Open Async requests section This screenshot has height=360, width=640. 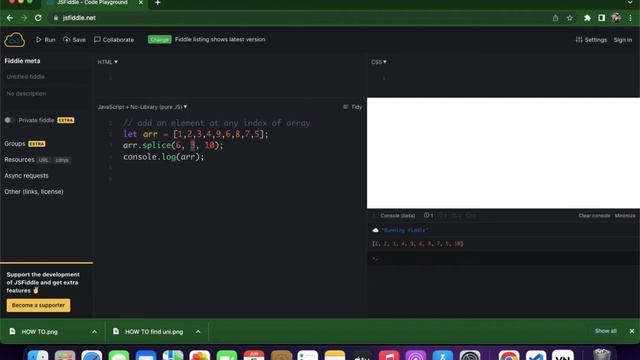26,176
